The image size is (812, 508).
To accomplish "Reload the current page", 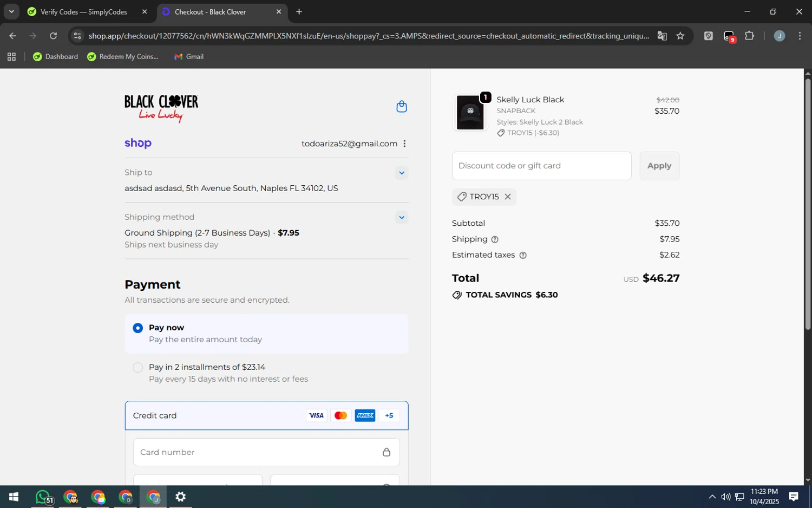I will (x=53, y=36).
